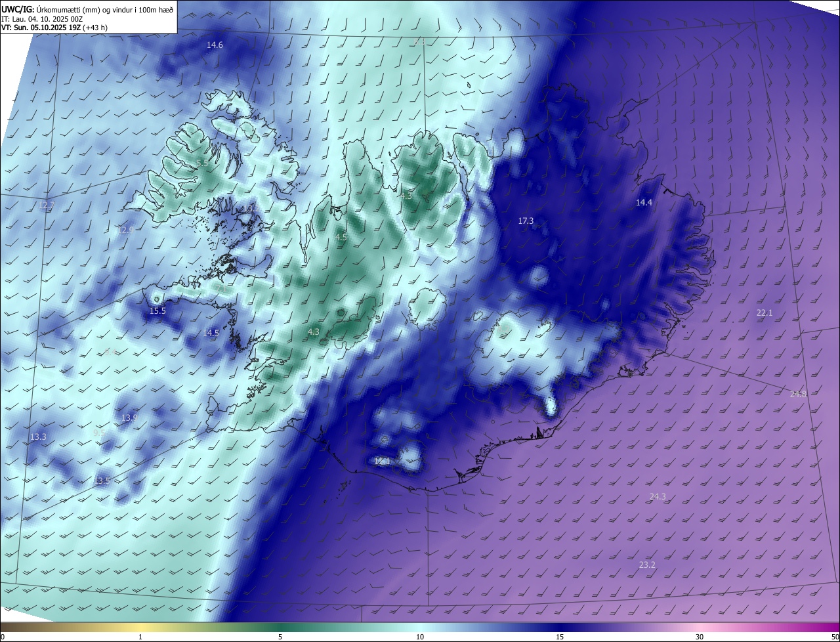The image size is (840, 642).
Task: Click the 9.5 value label
Action: [x=99, y=433]
